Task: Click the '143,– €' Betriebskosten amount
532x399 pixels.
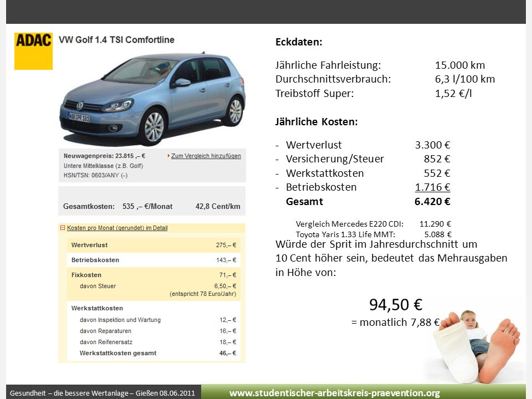Action: pos(226,260)
